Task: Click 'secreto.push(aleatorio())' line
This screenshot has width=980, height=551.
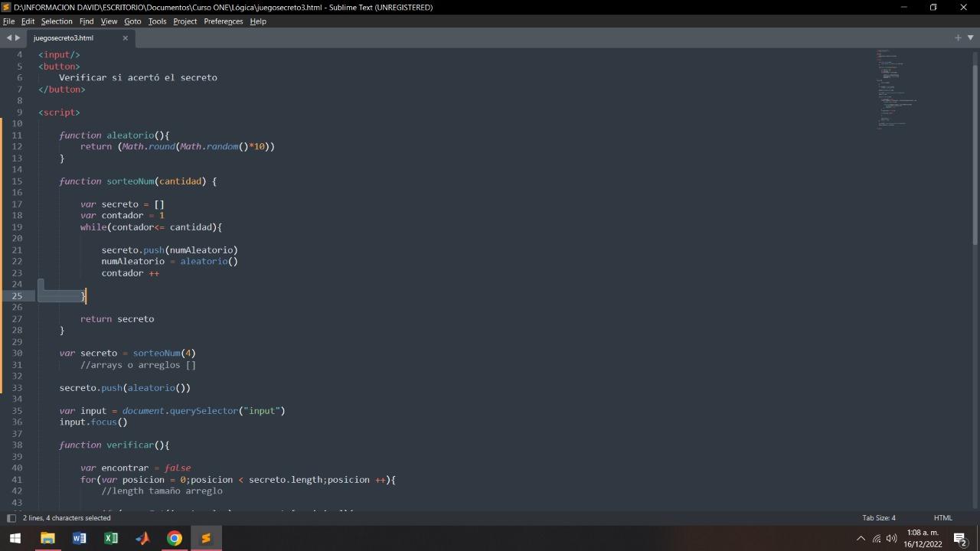Action: point(125,388)
